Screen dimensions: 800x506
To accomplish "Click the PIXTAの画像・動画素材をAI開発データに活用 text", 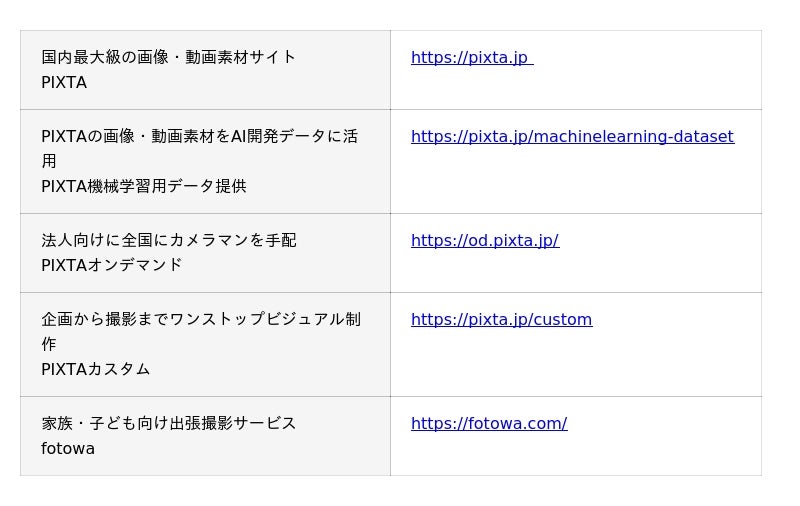I will [x=199, y=136].
